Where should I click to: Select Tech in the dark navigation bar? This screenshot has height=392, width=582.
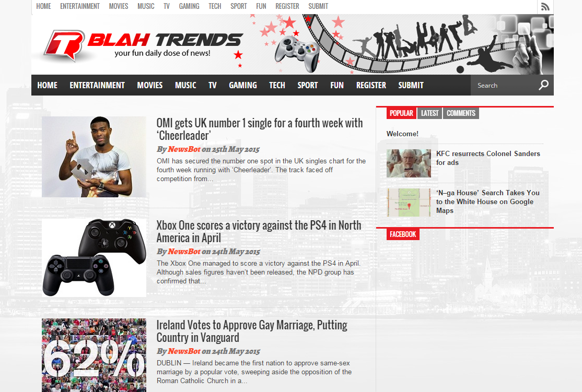tap(277, 85)
